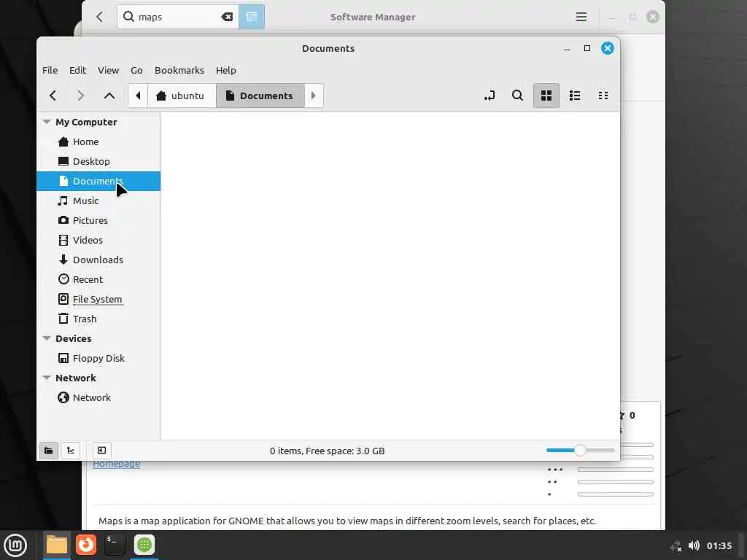
Task: Switch to list view
Action: pos(575,96)
